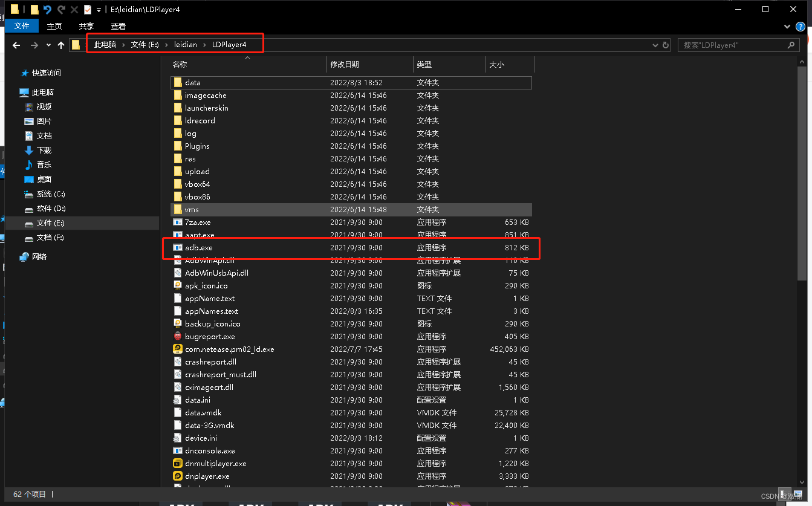Select the file named appNames.text
The image size is (812, 506).
tap(212, 311)
